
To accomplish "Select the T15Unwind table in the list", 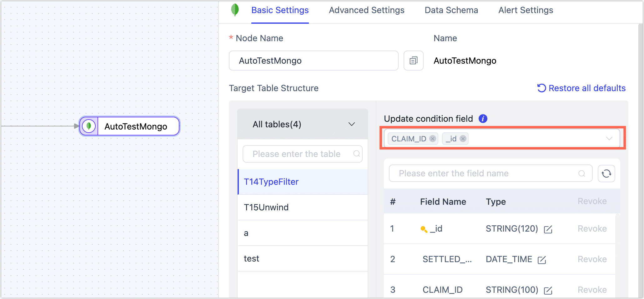I will click(266, 207).
